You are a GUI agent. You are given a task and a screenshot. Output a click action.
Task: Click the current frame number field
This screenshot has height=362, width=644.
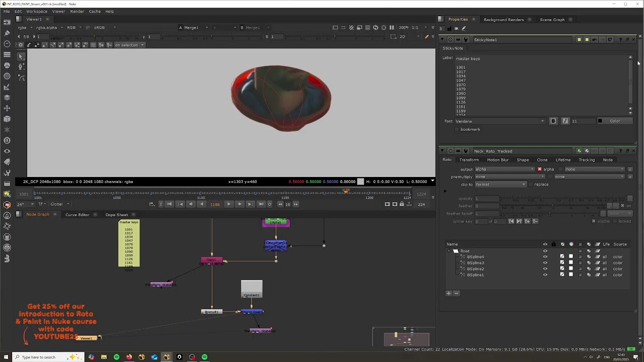click(215, 204)
